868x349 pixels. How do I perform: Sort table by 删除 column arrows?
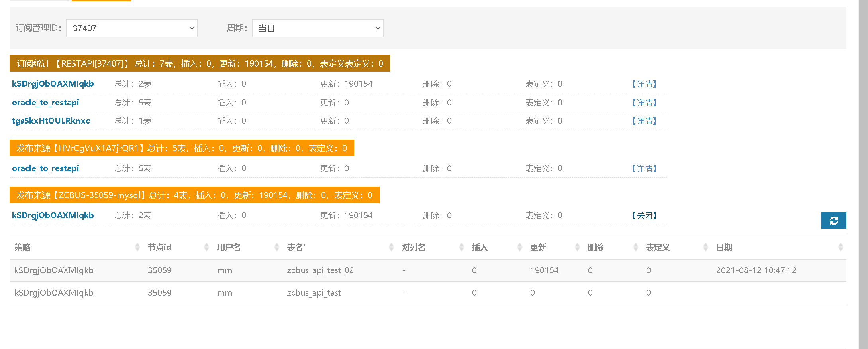636,247
